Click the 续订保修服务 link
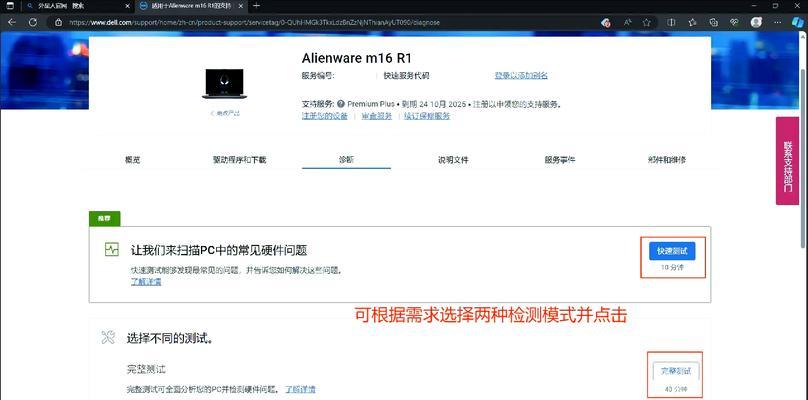The image size is (808, 400). [x=427, y=116]
